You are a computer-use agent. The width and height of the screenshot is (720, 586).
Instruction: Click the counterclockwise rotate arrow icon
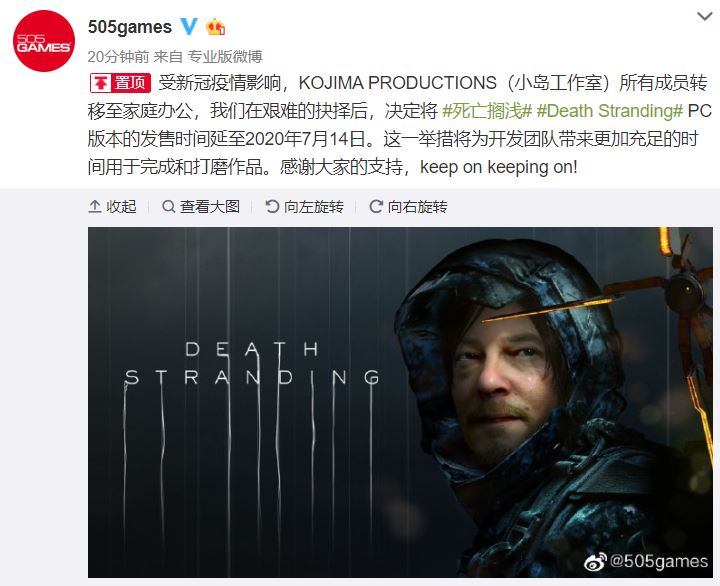pos(272,207)
